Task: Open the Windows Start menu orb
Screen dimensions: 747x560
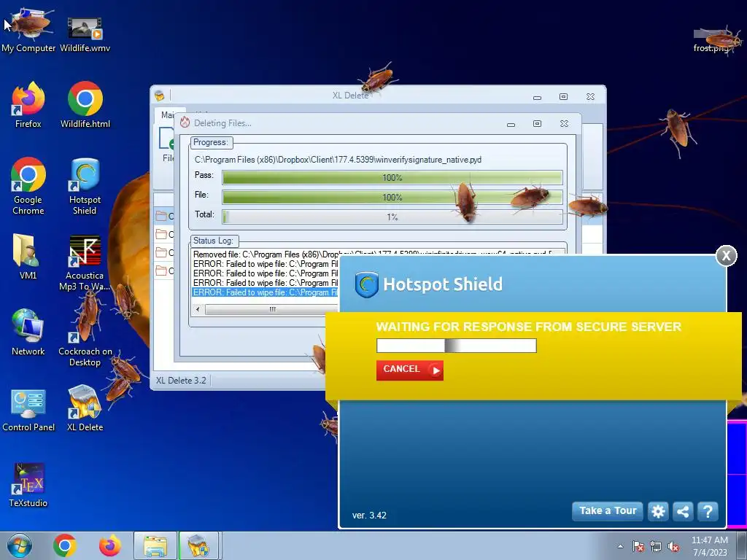Action: [19, 545]
